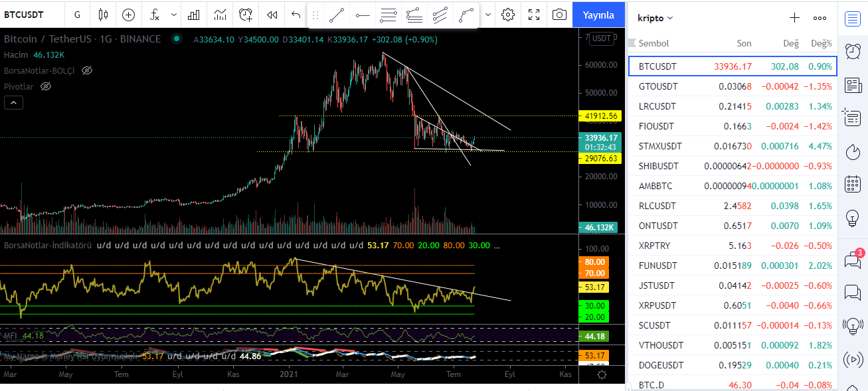Open the economic calendar sidebar icon

coord(852,185)
